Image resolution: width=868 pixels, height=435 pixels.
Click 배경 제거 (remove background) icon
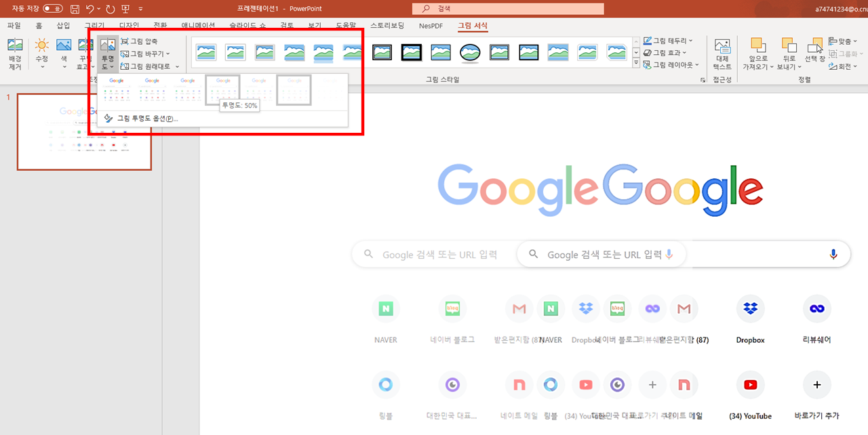[15, 46]
